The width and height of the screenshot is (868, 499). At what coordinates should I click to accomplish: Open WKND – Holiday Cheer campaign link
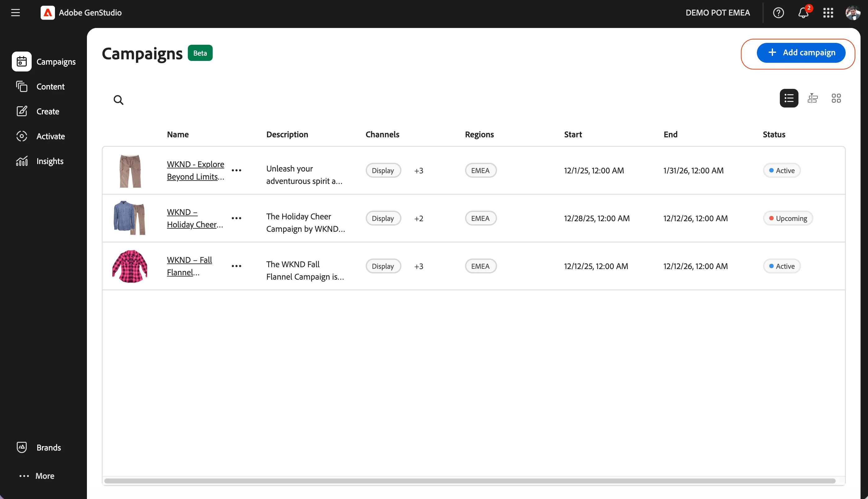pos(195,218)
